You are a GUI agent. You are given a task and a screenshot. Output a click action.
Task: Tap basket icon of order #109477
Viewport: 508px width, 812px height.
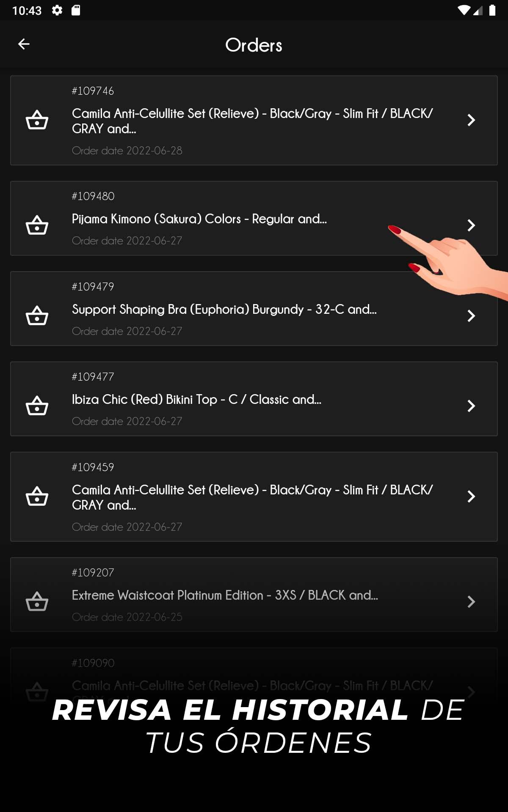coord(37,406)
